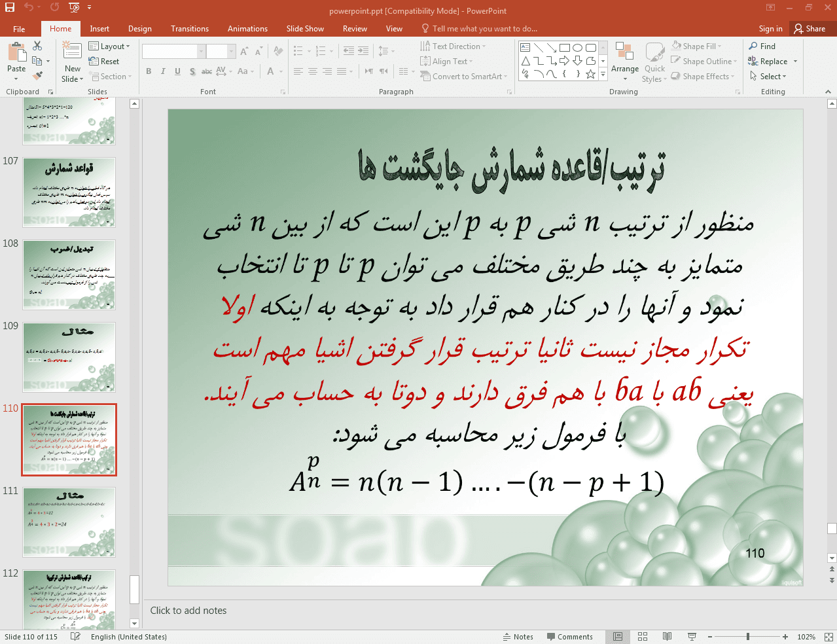Viewport: 837px width, 644px height.
Task: Select slide 109 thumbnail
Action: pyautogui.click(x=69, y=357)
